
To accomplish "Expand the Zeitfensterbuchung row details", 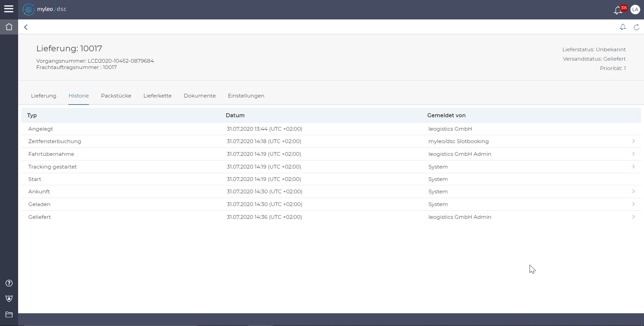I will [633, 141].
